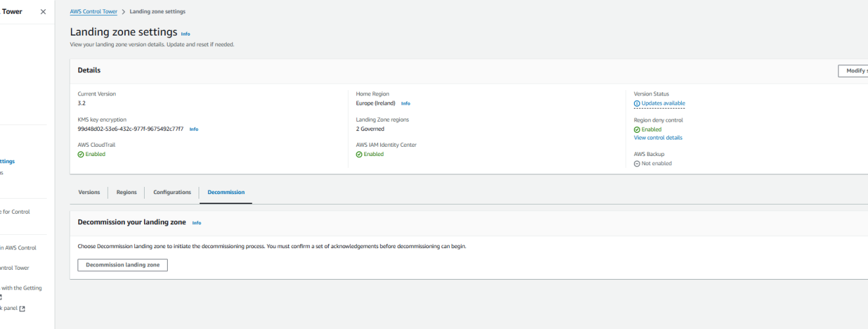Image resolution: width=868 pixels, height=329 pixels.
Task: Click Enabled check icon under Region deny control
Action: [637, 130]
